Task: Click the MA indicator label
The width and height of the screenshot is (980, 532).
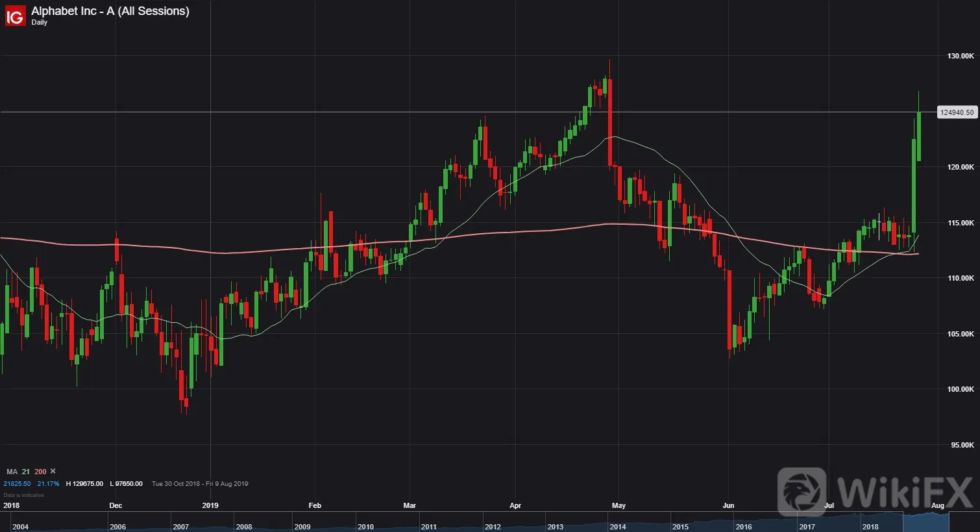Action: tap(12, 472)
